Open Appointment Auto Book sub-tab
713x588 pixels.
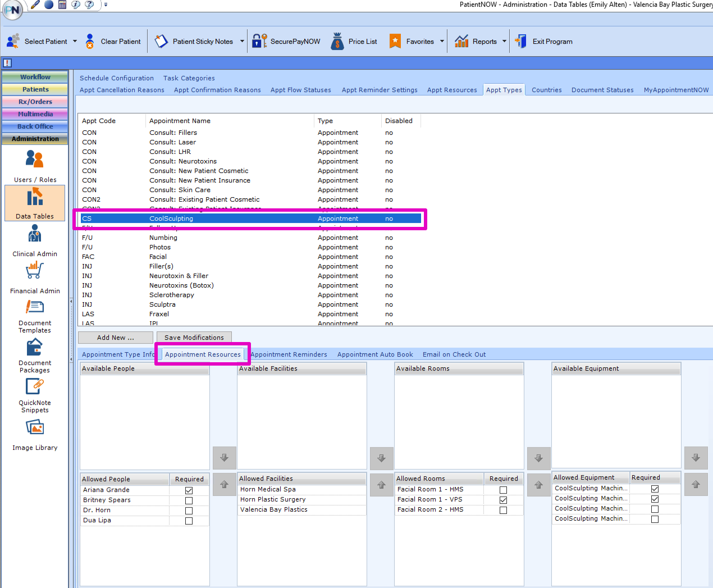375,354
